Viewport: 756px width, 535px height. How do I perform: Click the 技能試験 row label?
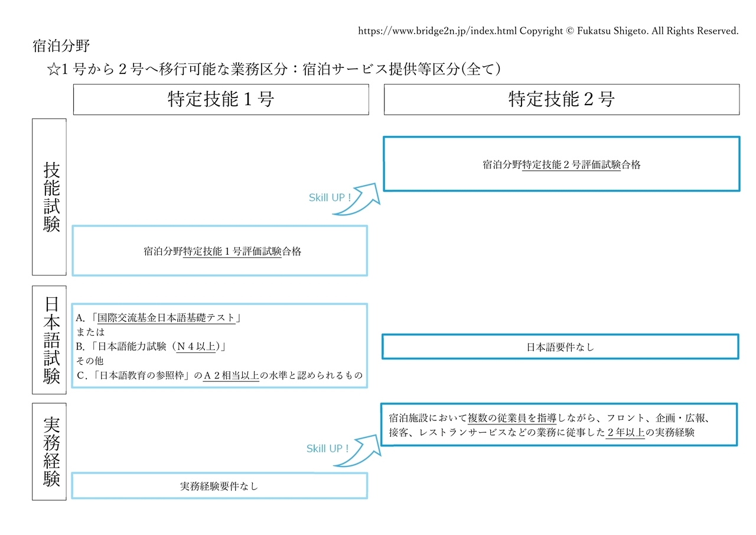point(49,197)
